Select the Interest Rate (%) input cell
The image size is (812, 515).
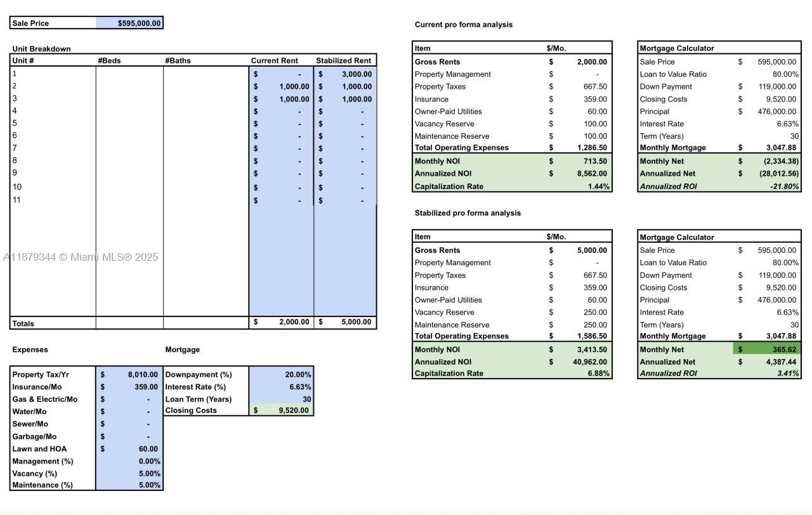pyautogui.click(x=281, y=387)
